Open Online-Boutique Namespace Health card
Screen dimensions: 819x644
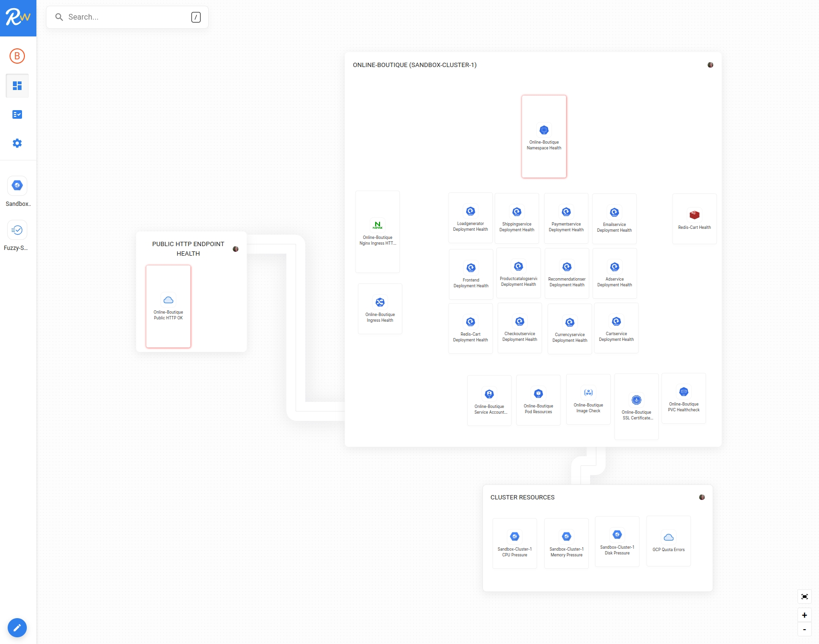544,137
